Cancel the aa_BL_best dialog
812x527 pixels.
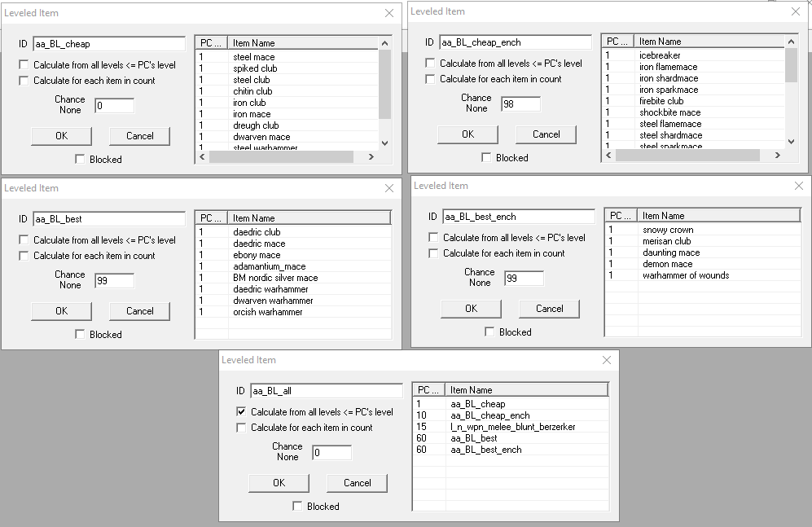(x=140, y=310)
